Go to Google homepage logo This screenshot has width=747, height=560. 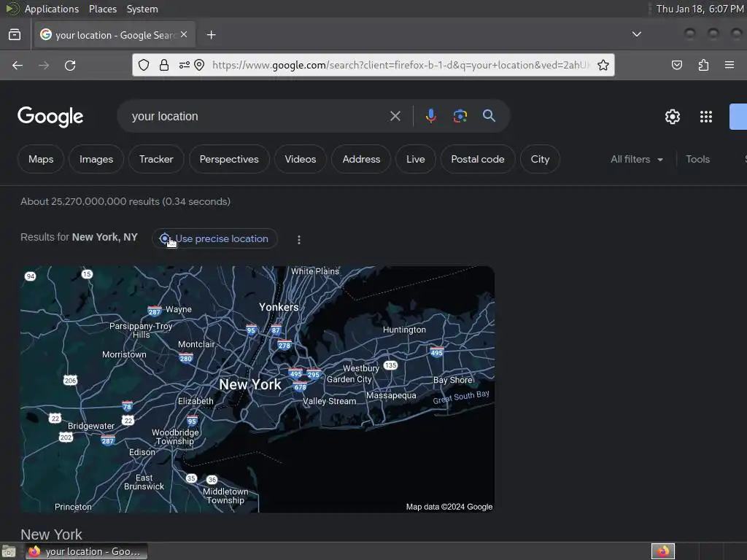50,117
